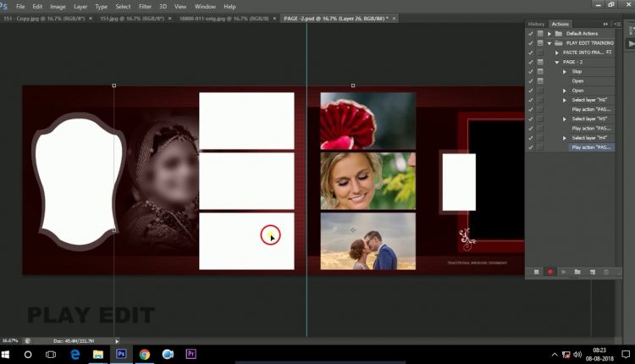Toggle checkmark for PASTE INTO FRA... action
Viewport: 635px width, 364px height.
point(531,52)
